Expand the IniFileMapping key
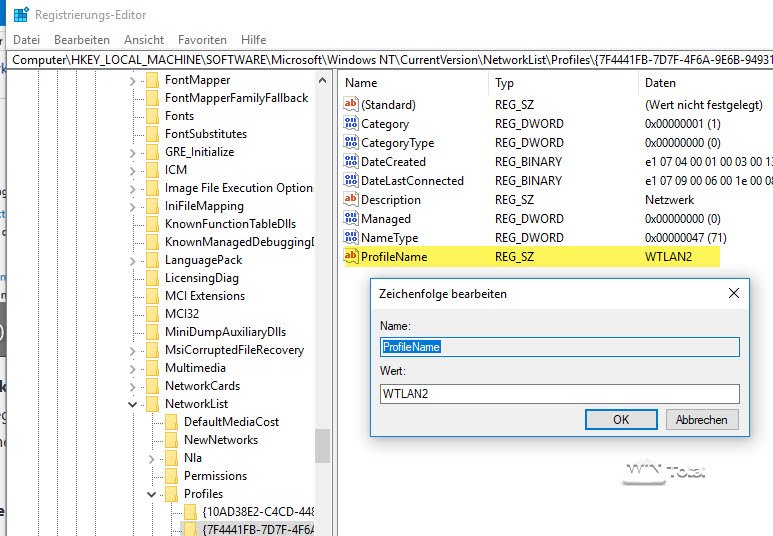 pos(132,207)
